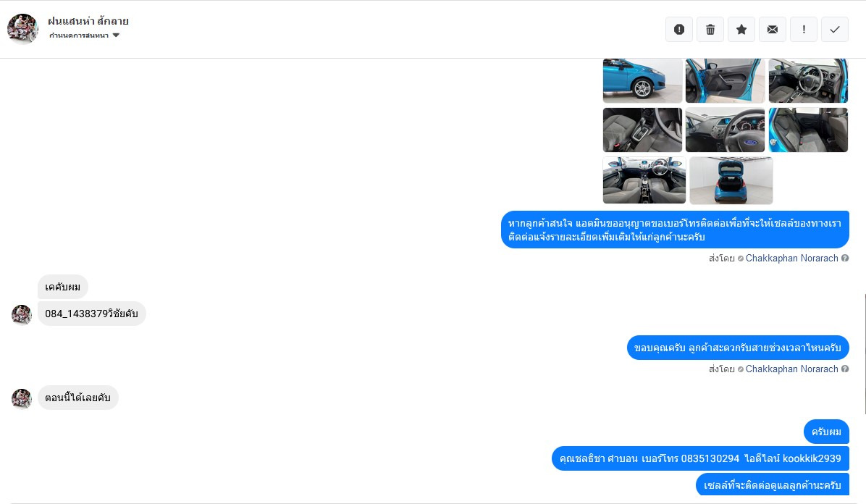Image resolution: width=866 pixels, height=504 pixels.
Task: Expand the conversation label dropdown arrow
Action: 116,35
